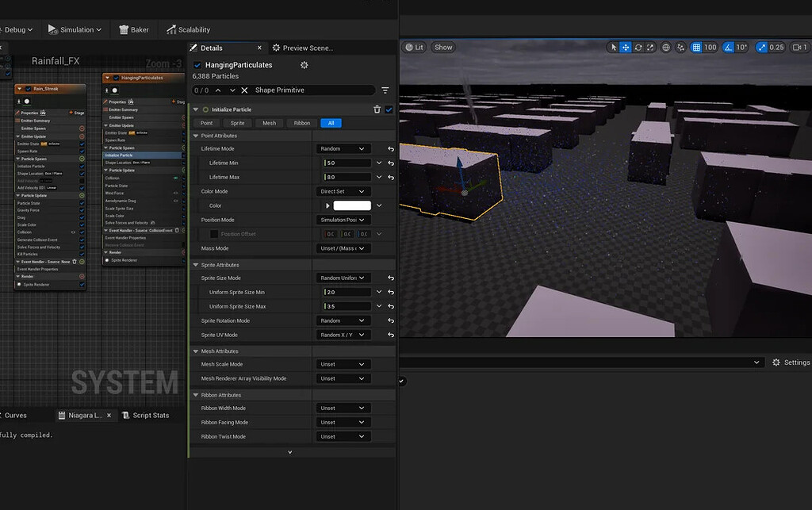812x510 pixels.
Task: Enable the Position Offset checkbox
Action: (214, 234)
